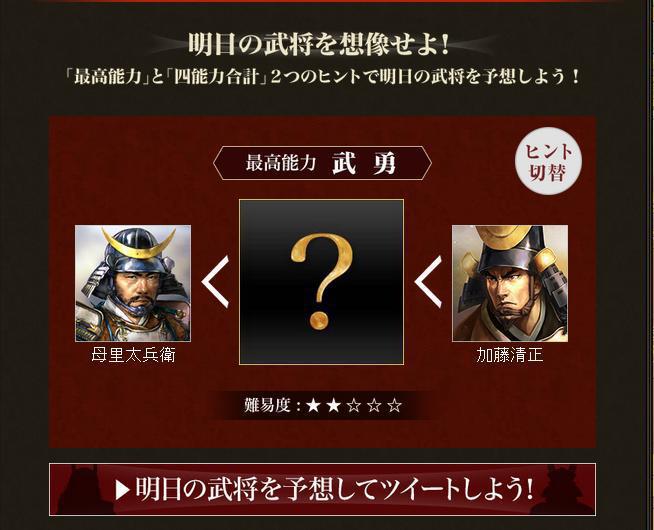Image resolution: width=654 pixels, height=530 pixels.
Task: Click the 加藤清正 name label
Action: coord(510,355)
